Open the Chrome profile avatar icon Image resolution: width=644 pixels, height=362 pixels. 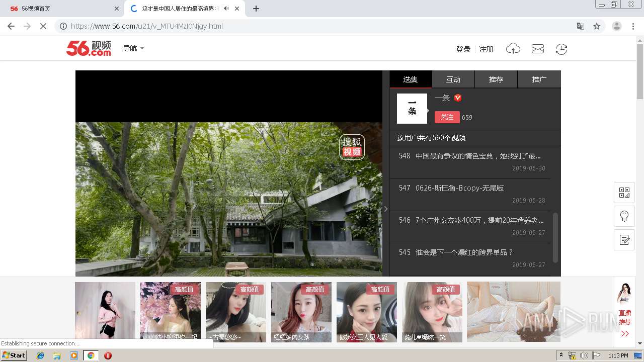point(617,26)
